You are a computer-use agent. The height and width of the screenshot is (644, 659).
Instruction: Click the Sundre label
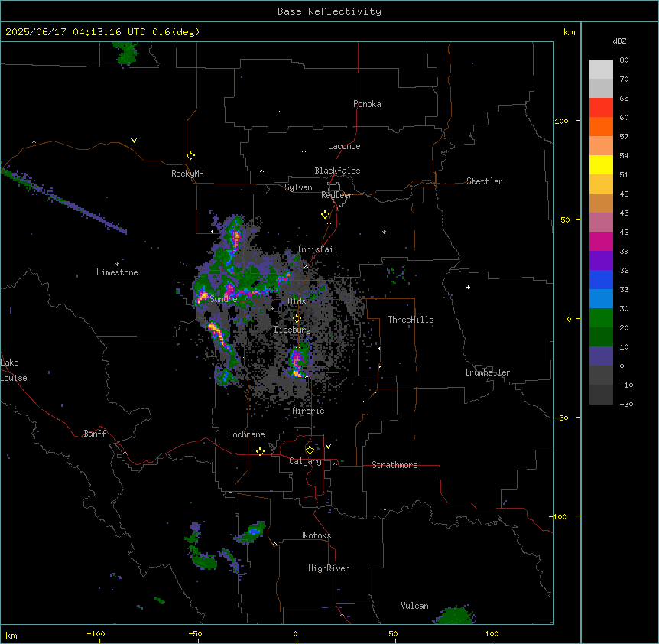coord(223,299)
